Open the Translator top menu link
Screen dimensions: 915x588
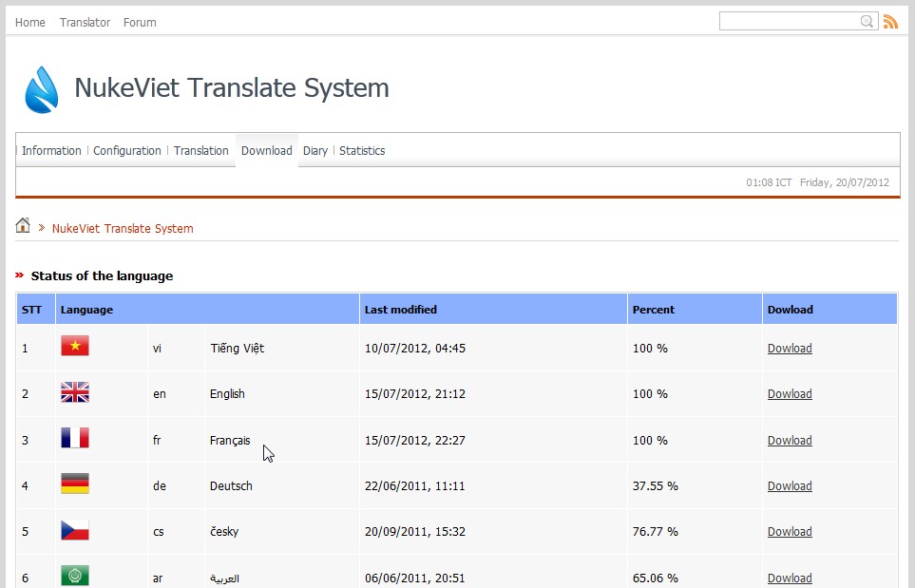(x=85, y=22)
